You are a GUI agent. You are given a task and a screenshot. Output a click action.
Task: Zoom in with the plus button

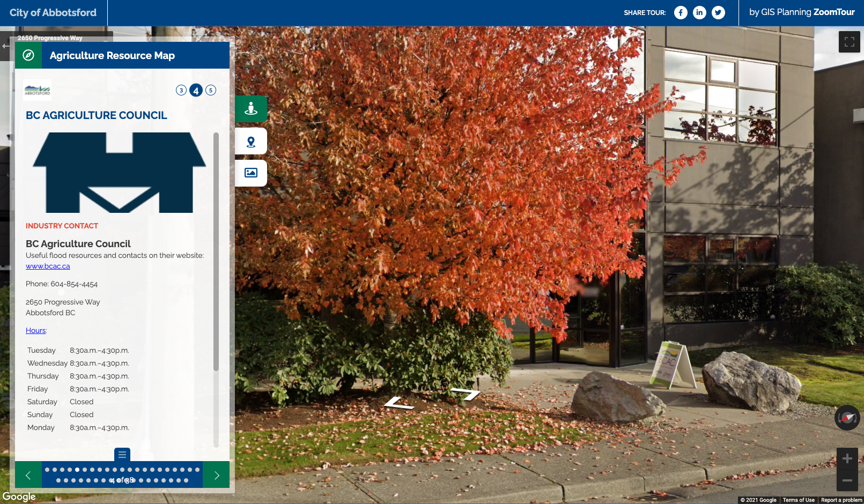coord(847,458)
